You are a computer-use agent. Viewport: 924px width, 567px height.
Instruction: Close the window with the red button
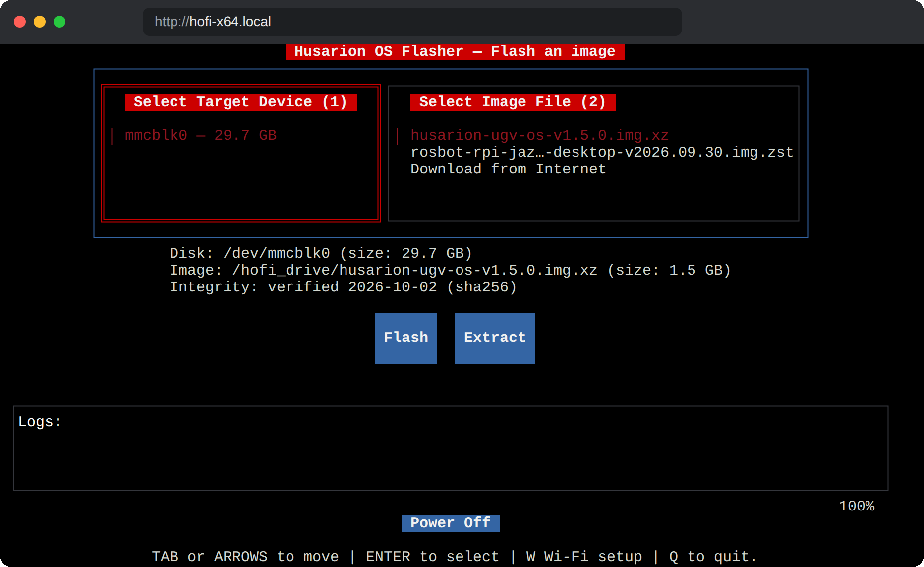point(20,22)
